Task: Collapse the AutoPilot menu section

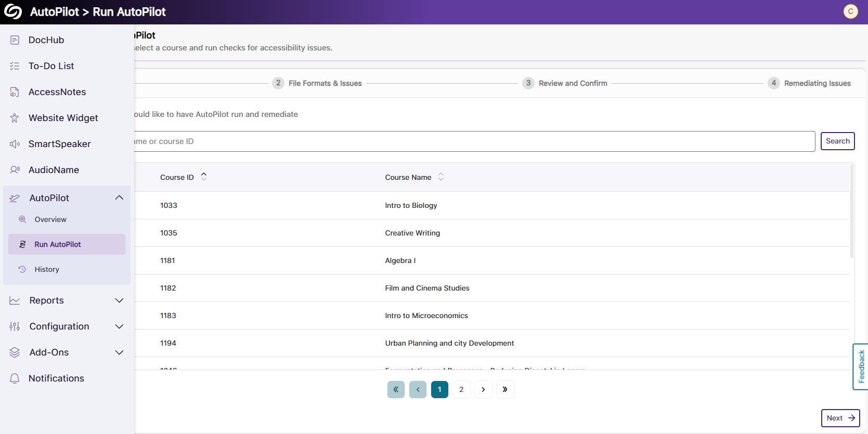Action: [119, 198]
